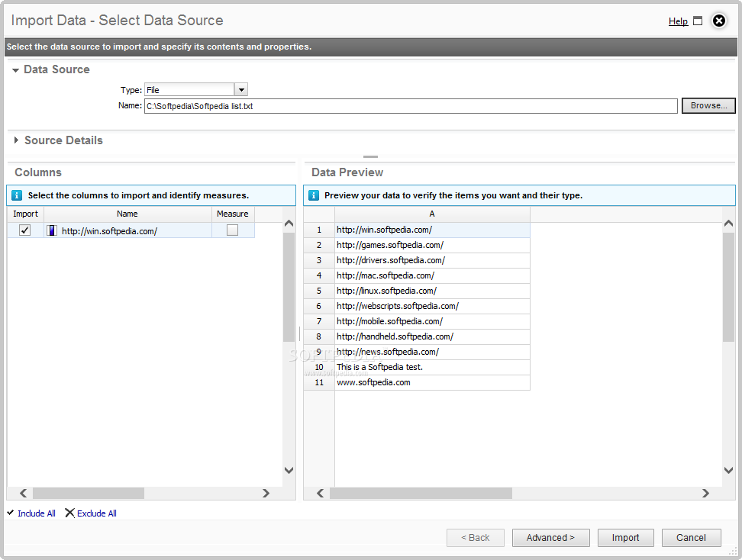
Task: Click the Measure column header
Action: pyautogui.click(x=232, y=214)
